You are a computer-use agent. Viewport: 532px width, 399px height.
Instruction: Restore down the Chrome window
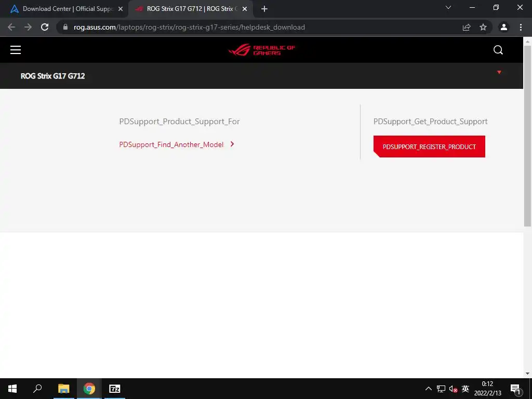pos(496,7)
